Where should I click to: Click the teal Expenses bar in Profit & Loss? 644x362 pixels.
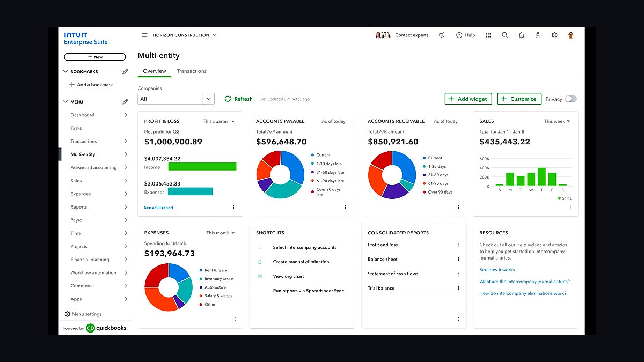191,191
